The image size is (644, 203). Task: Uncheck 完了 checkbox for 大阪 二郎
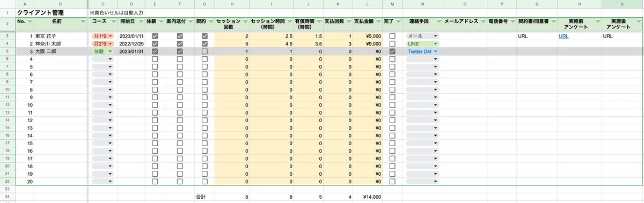click(x=393, y=51)
